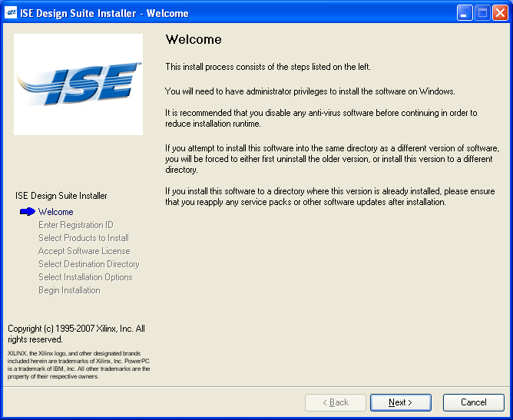This screenshot has height=420, width=513.
Task: Open the Accept Software License step
Action: [84, 251]
